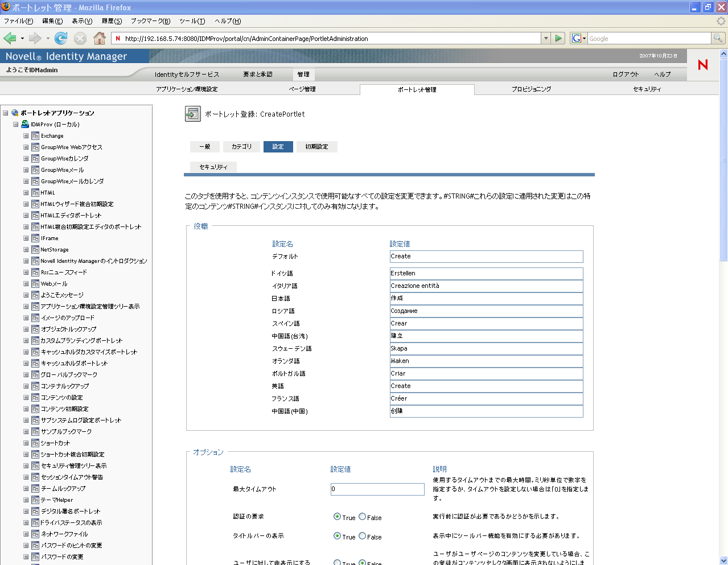The image size is (728, 565).
Task: Click the portlet registration icon beside CreatePortlet
Action: (193, 114)
